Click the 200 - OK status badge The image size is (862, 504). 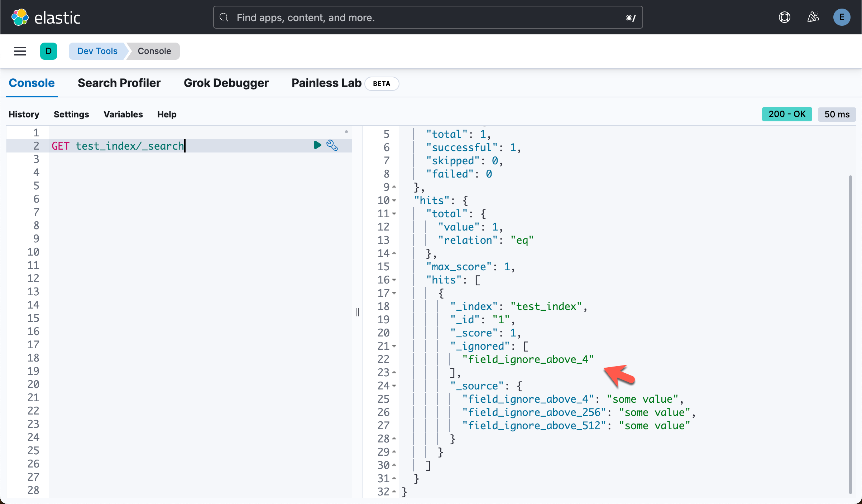(x=787, y=114)
